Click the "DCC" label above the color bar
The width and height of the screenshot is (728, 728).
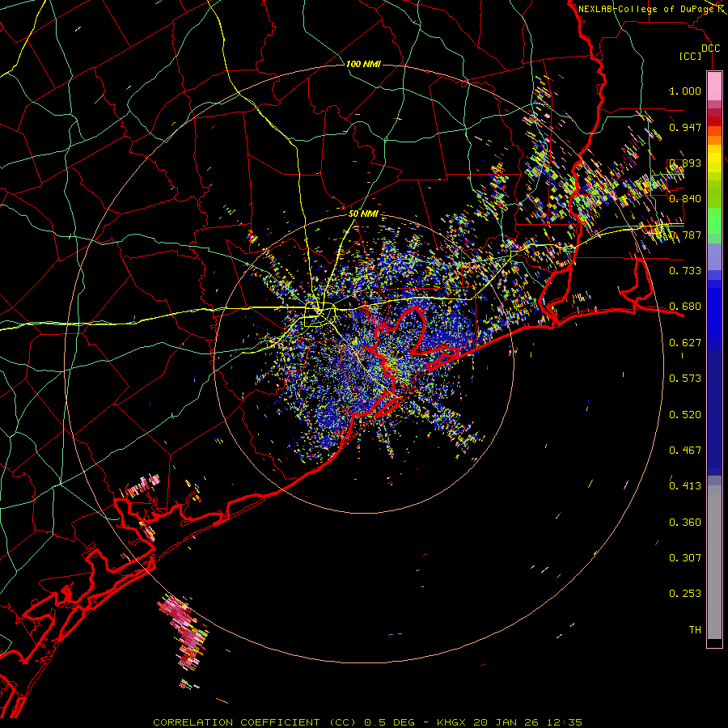(x=710, y=49)
